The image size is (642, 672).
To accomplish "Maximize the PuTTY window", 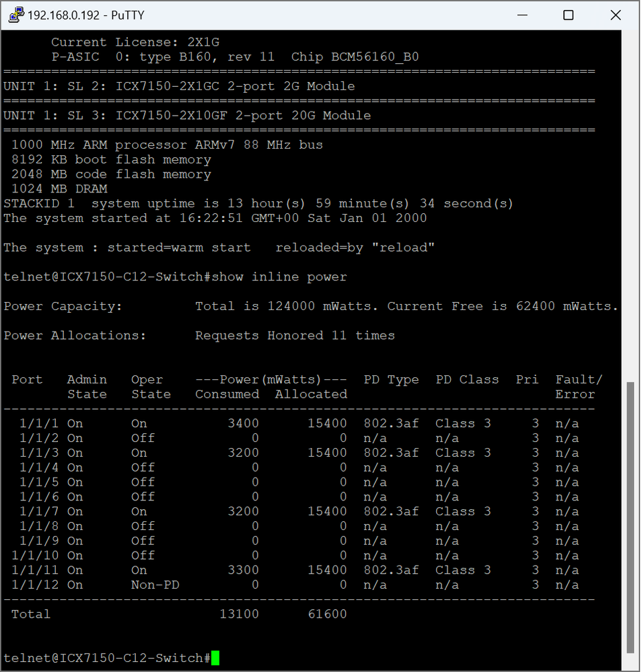I will coord(568,15).
